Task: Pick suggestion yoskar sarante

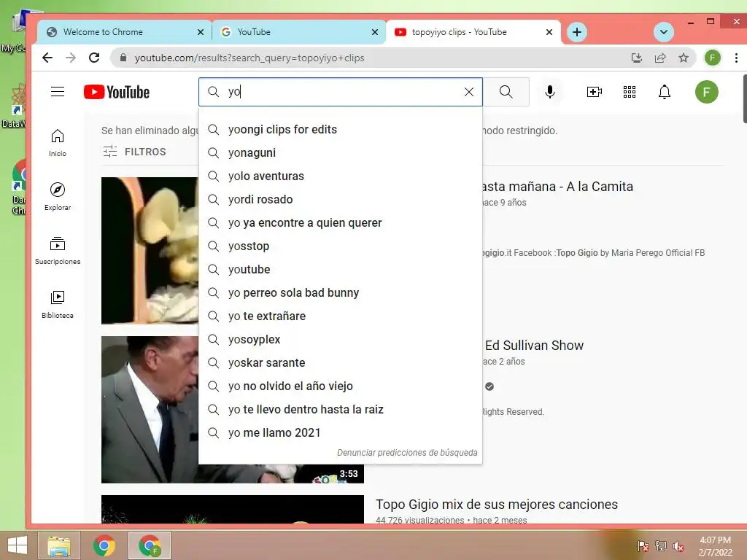Action: pyautogui.click(x=340, y=363)
